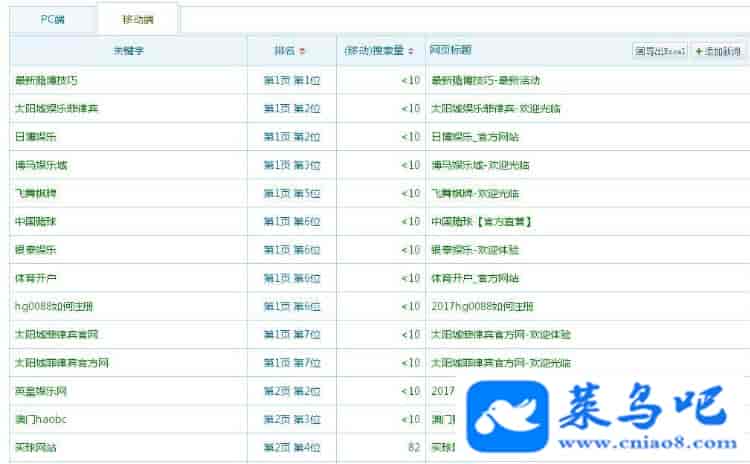This screenshot has width=750, height=464.
Task: Sort by 排名 column arrow
Action: [303, 51]
